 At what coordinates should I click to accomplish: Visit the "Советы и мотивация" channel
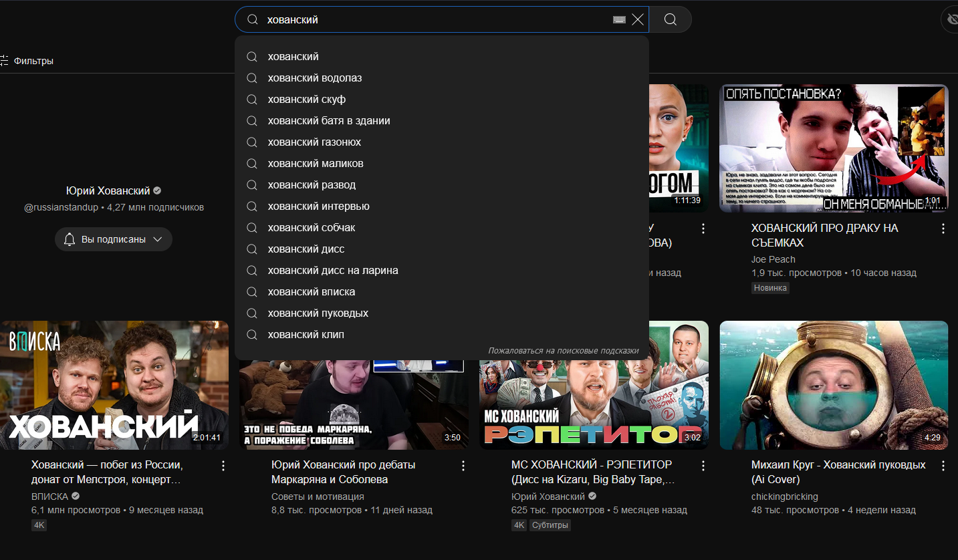point(318,497)
